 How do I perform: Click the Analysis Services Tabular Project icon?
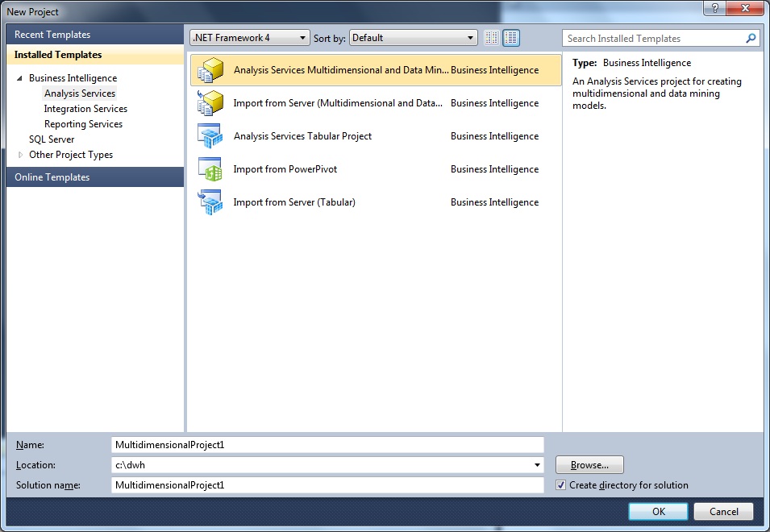210,136
